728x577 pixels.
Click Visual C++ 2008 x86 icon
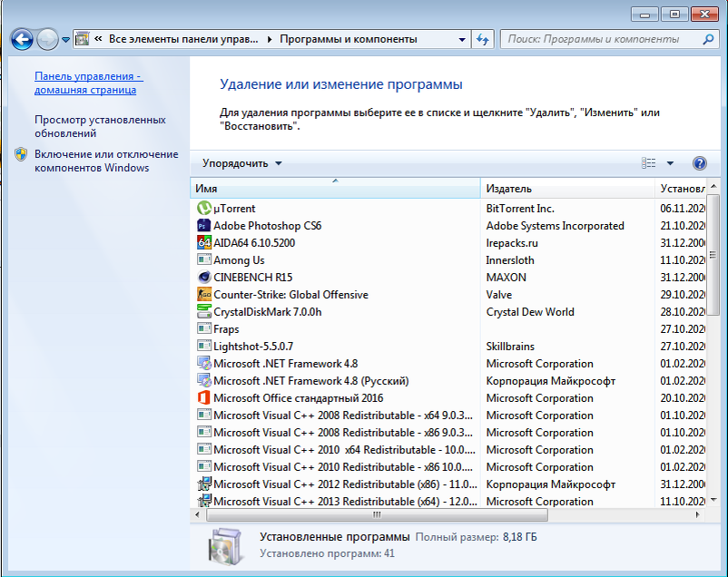pyautogui.click(x=204, y=432)
